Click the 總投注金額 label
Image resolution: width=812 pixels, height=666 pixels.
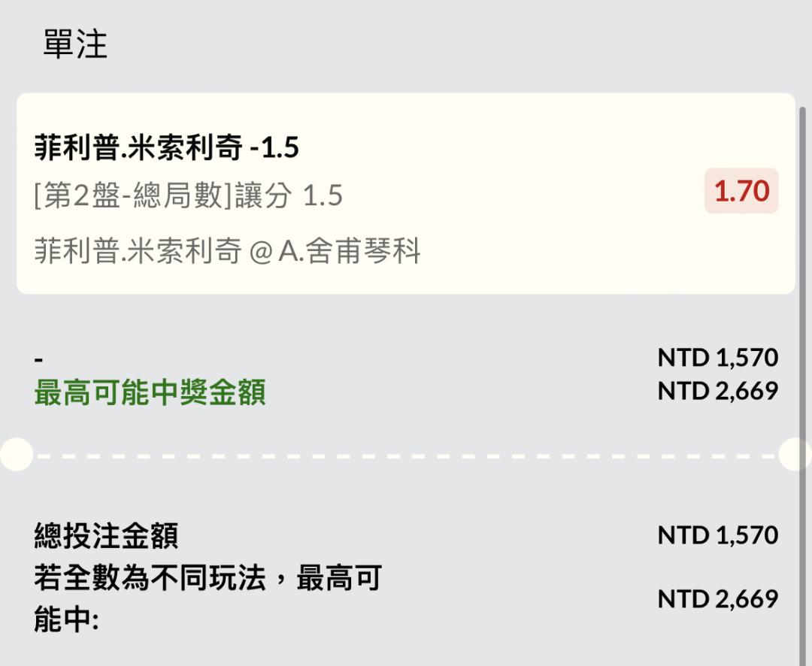pos(106,535)
